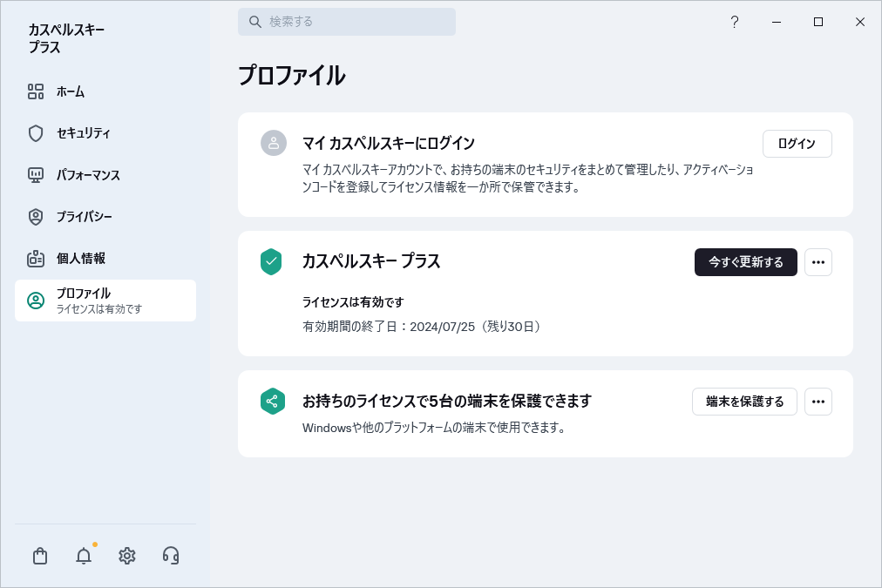The width and height of the screenshot is (882, 588).
Task: Open the more options menu for カスペルスキー プラス
Action: coord(818,261)
